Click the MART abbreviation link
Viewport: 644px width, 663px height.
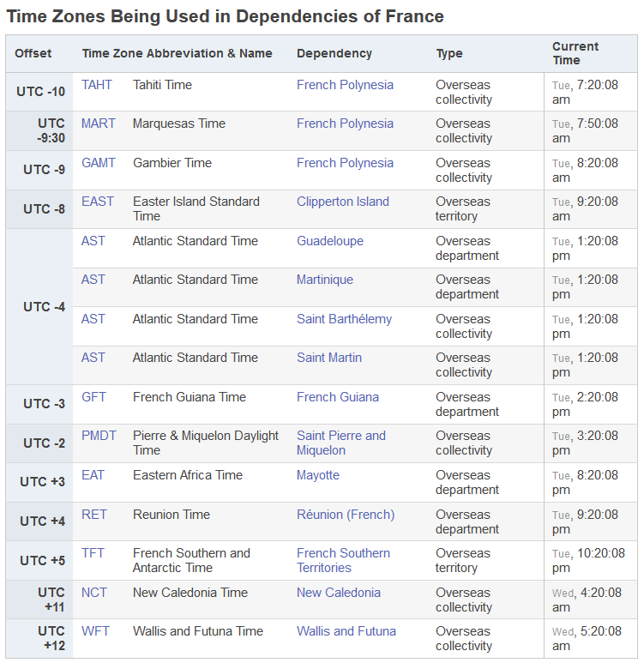tap(98, 124)
